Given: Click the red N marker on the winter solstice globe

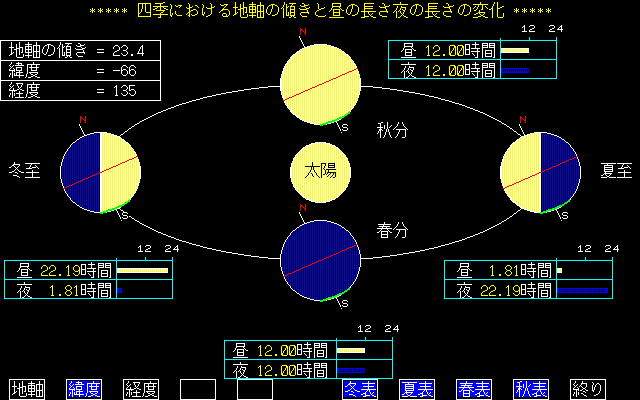Looking at the screenshot, I should tap(83, 123).
